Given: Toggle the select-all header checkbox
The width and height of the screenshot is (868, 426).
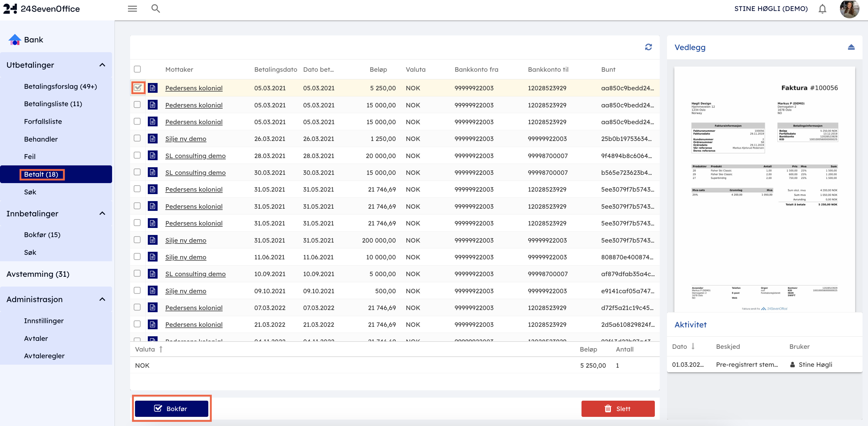Looking at the screenshot, I should tap(137, 69).
